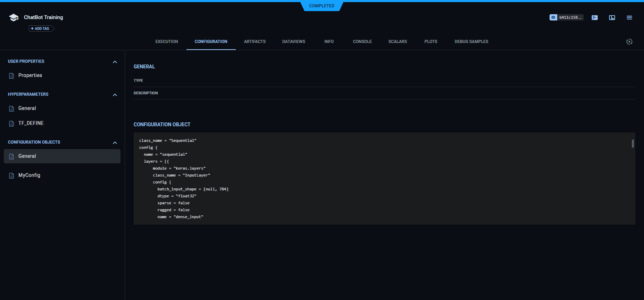Copy the experiment ID b411c158 badge
644x300 pixels.
(x=566, y=17)
